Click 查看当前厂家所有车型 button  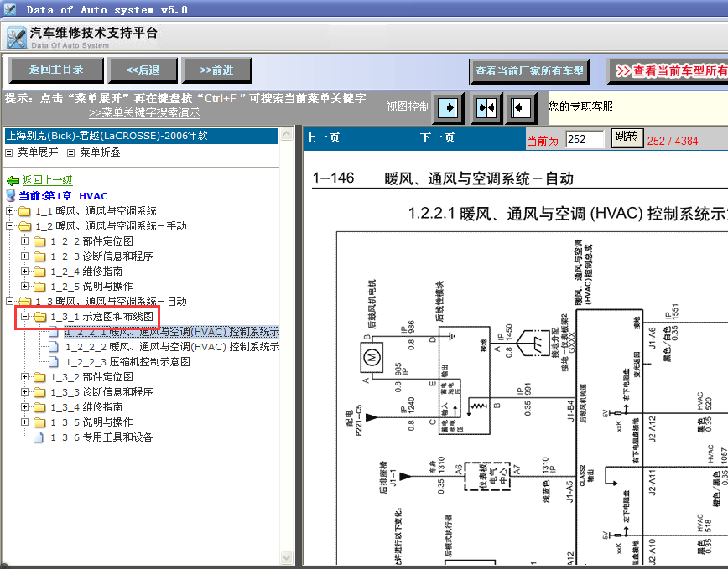[529, 71]
